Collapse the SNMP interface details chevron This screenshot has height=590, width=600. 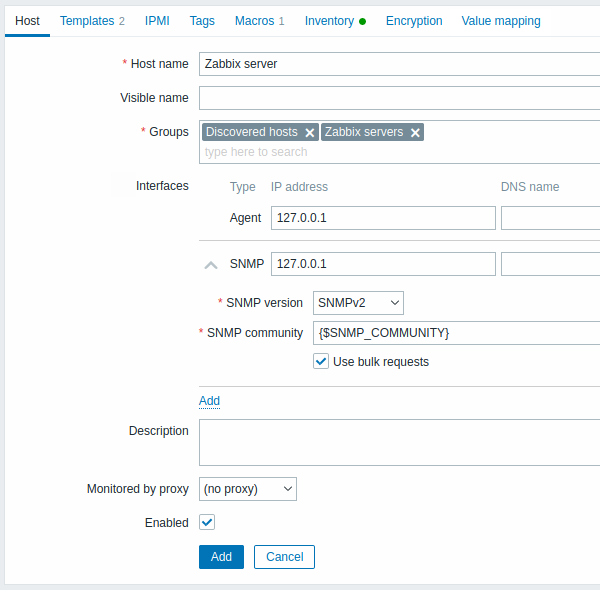[211, 265]
